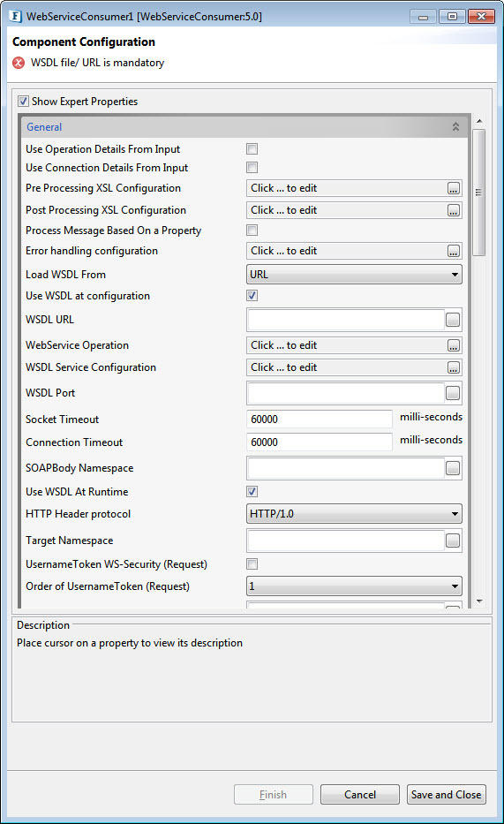This screenshot has height=824, width=504.
Task: Uncheck Show Expert Properties
Action: (x=23, y=101)
